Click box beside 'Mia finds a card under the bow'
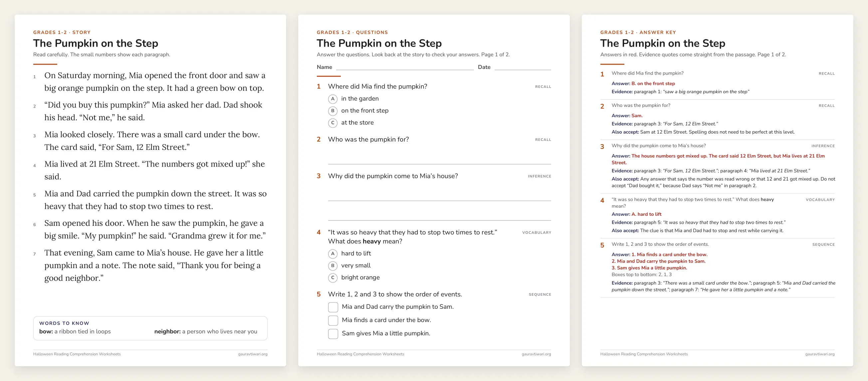Image resolution: width=868 pixels, height=381 pixels. [333, 320]
